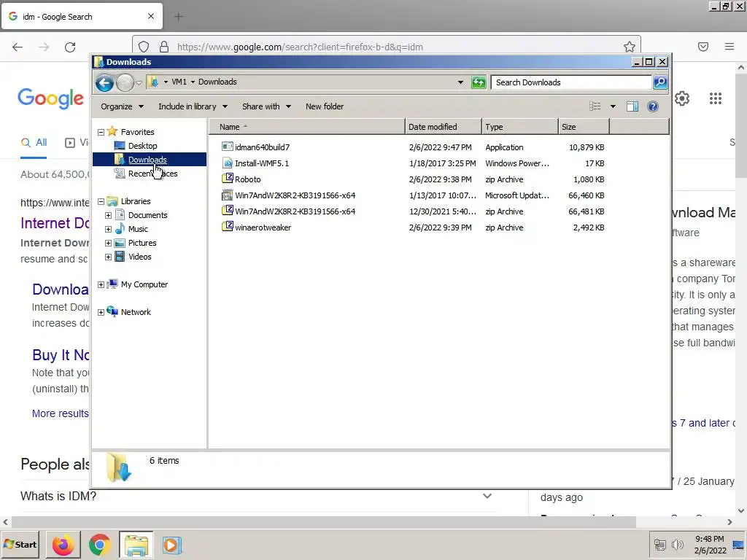The width and height of the screenshot is (747, 560).
Task: Open Firefox hamburger menu
Action: [729, 47]
